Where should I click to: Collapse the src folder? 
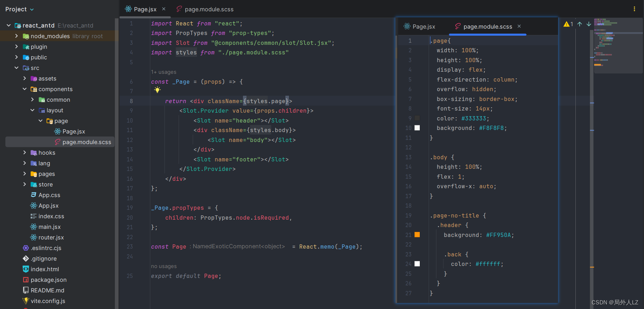point(17,68)
